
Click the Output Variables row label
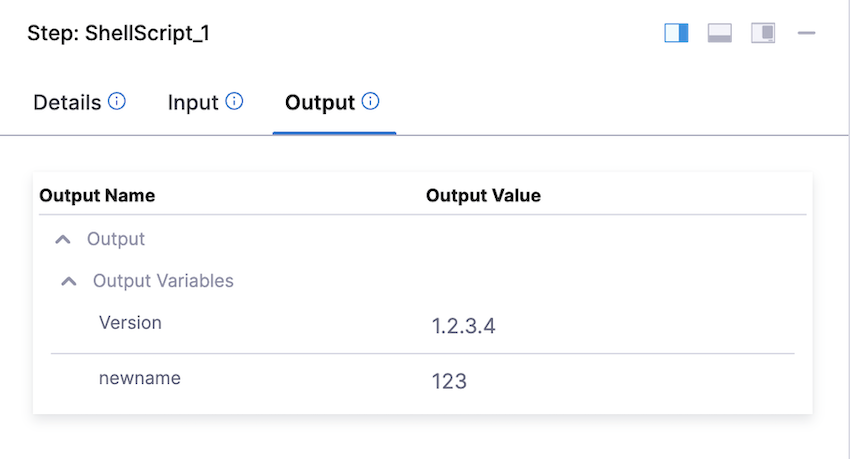pyautogui.click(x=163, y=281)
